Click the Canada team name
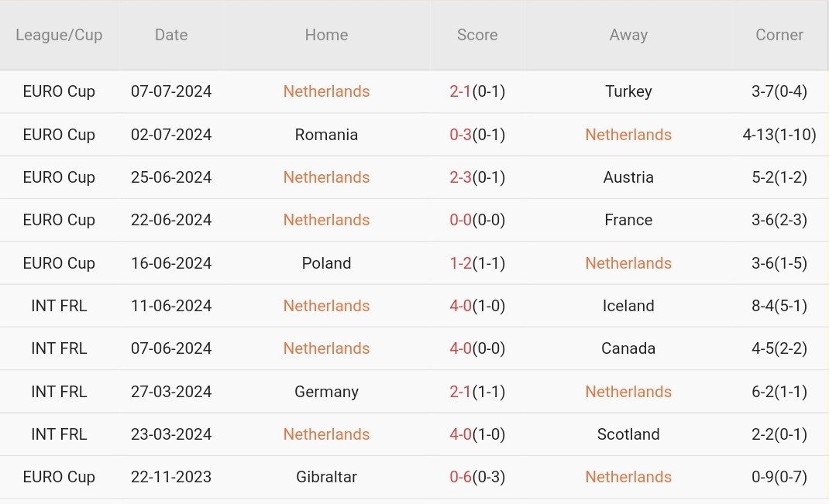The image size is (829, 504). (x=628, y=348)
